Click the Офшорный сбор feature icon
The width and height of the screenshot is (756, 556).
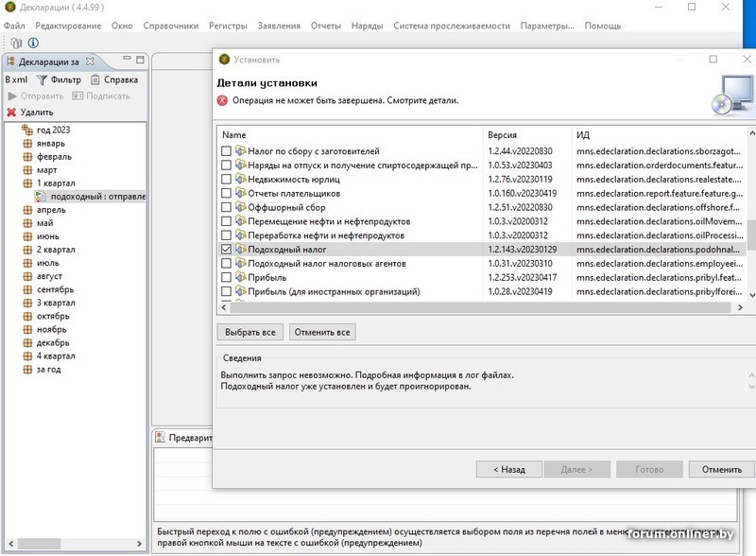(240, 207)
